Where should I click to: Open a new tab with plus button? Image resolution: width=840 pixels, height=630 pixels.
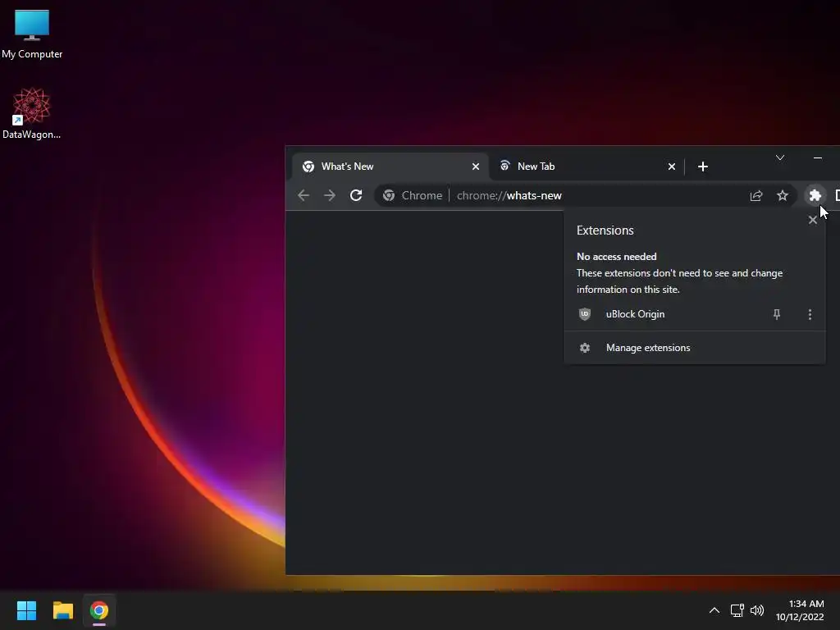703,167
